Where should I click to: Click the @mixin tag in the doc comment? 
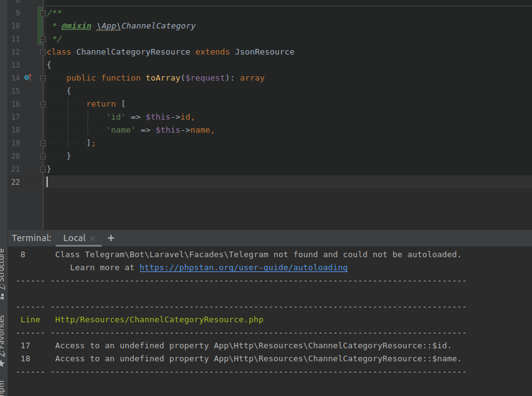point(76,26)
